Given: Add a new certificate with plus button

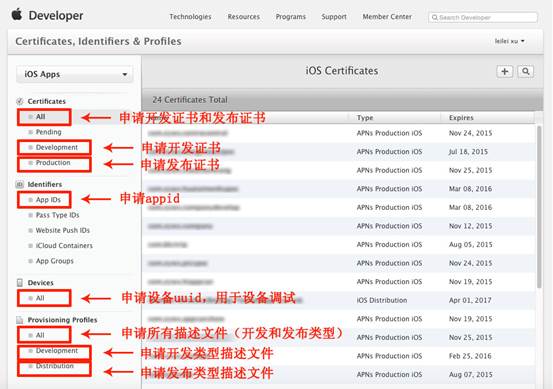Looking at the screenshot, I should (505, 71).
